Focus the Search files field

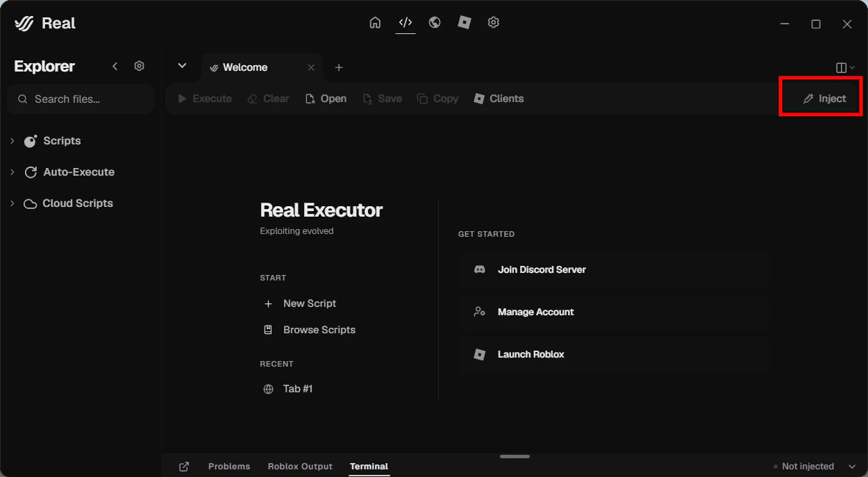coord(81,99)
